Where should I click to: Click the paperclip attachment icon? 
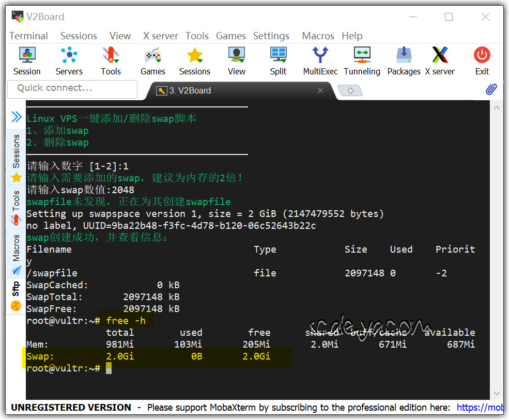point(491,89)
